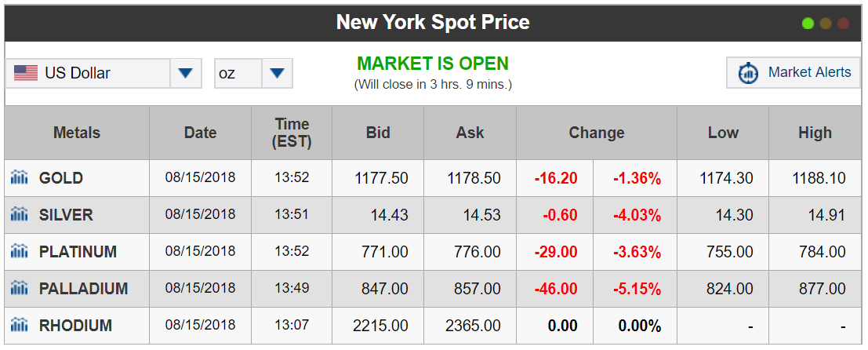Click the gold bid price 1177.50

tap(381, 178)
